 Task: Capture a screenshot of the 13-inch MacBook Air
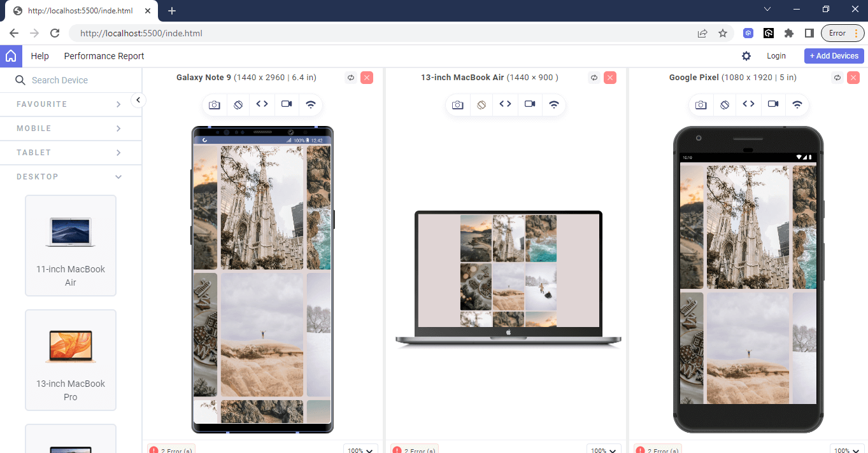[x=457, y=104]
